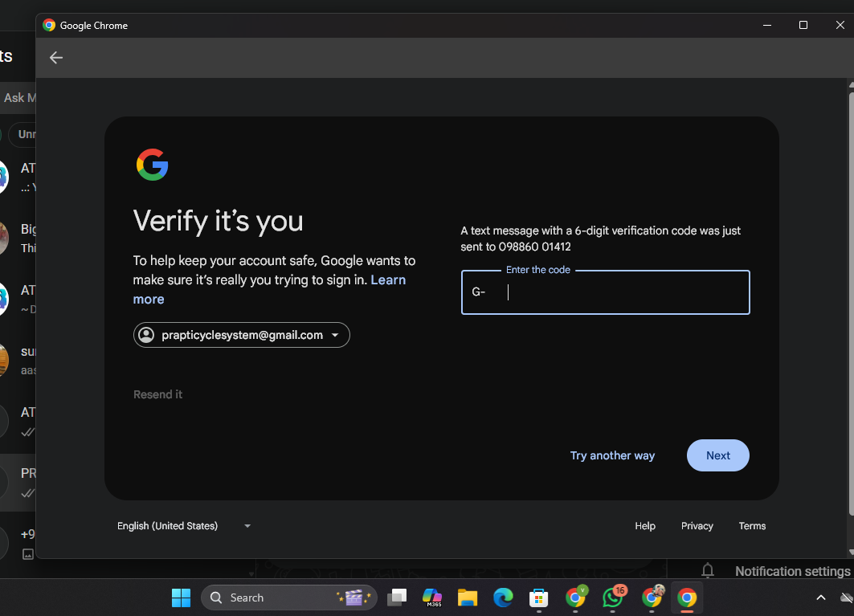
Task: Choose Try another way
Action: click(612, 455)
